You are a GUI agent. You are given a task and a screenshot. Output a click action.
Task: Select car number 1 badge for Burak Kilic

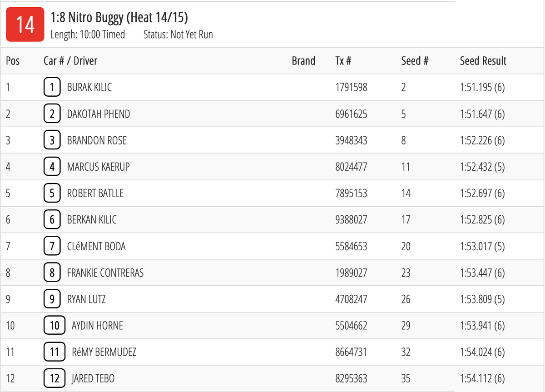point(52,87)
